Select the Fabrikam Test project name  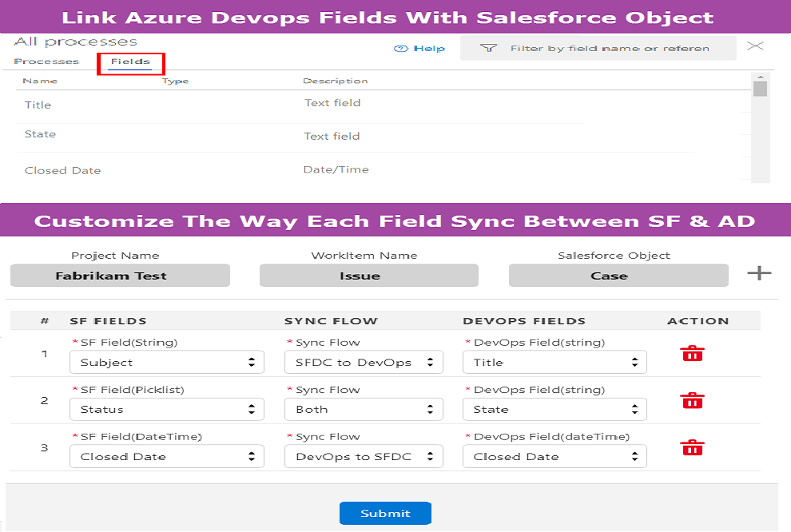tap(120, 275)
